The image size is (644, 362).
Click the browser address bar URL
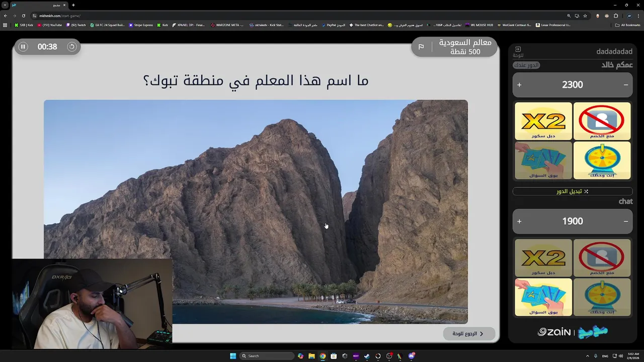click(x=60, y=16)
